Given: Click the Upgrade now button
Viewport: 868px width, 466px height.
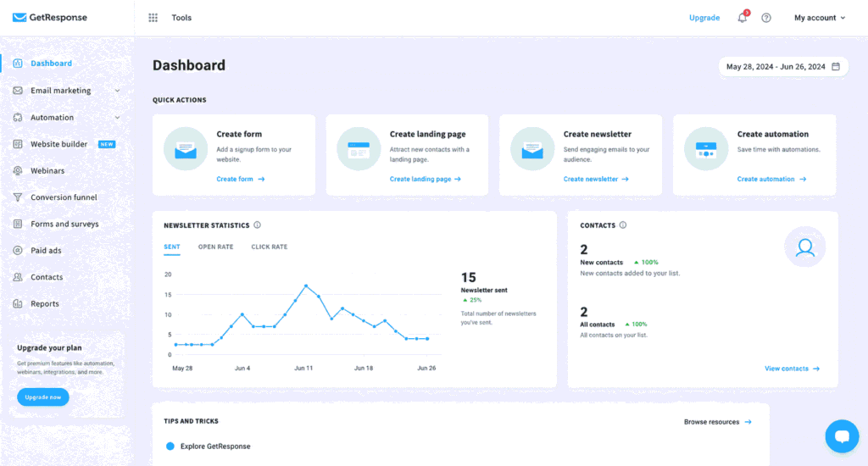Looking at the screenshot, I should pos(43,397).
